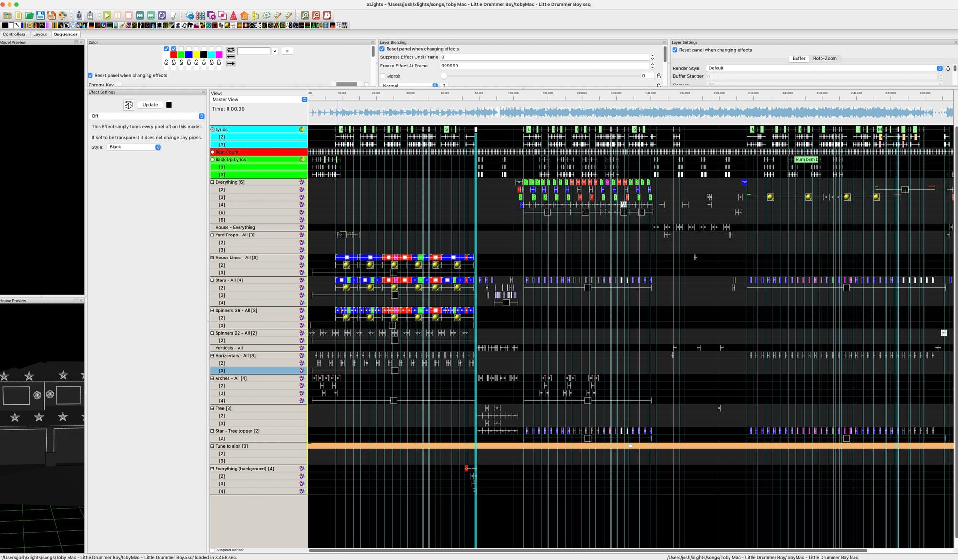Click the House Preview toolbar icon
This screenshot has width=958, height=560.
(x=244, y=16)
